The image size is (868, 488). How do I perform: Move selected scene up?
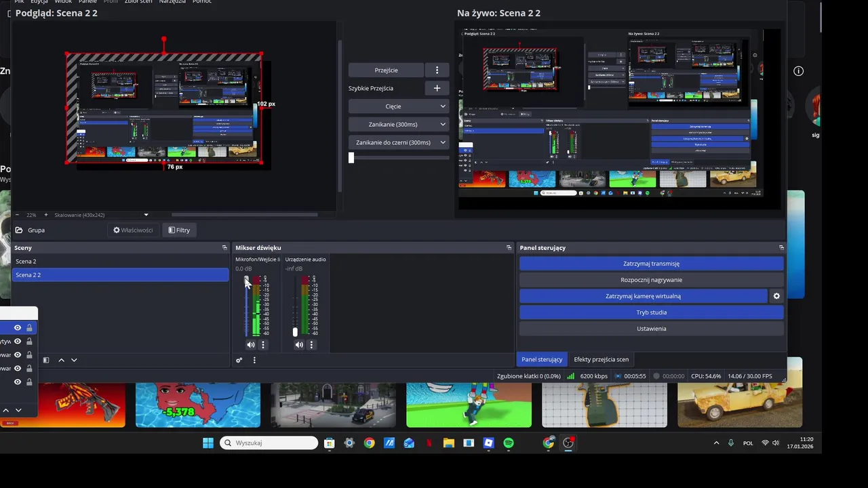tap(61, 361)
